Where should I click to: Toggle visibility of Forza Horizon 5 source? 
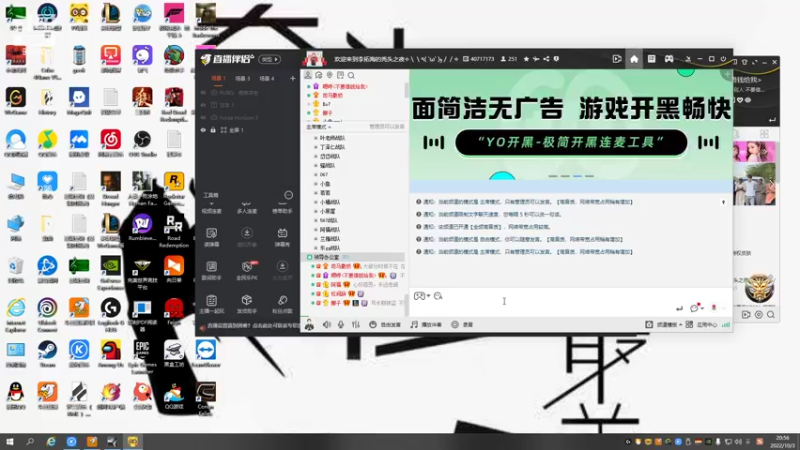pos(204,117)
